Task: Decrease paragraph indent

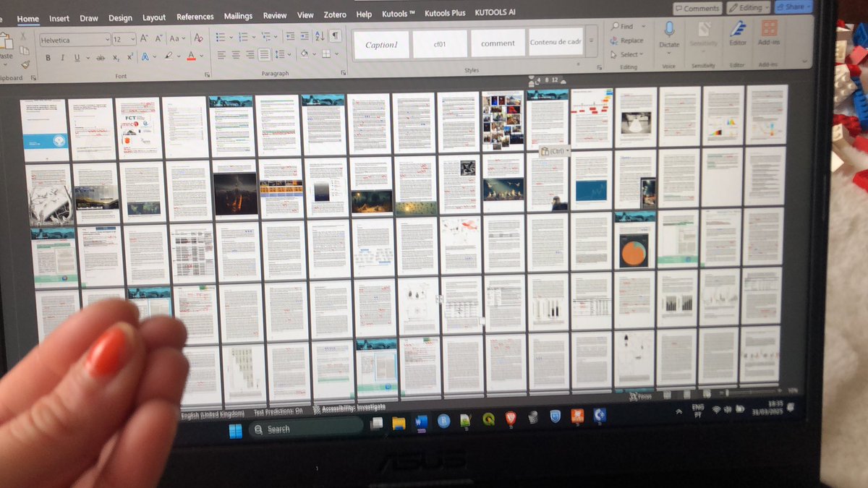Action: point(289,36)
